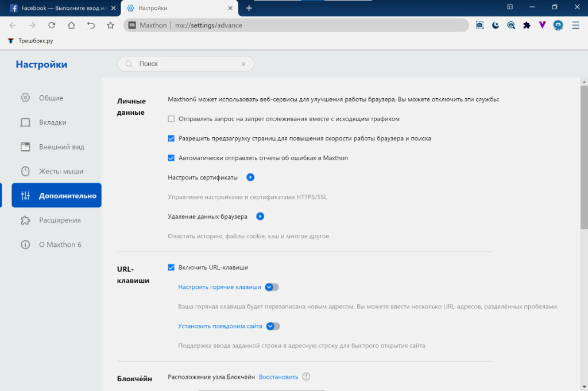588x391 pixels.
Task: Click Удаление данных браузера label
Action: click(x=207, y=216)
